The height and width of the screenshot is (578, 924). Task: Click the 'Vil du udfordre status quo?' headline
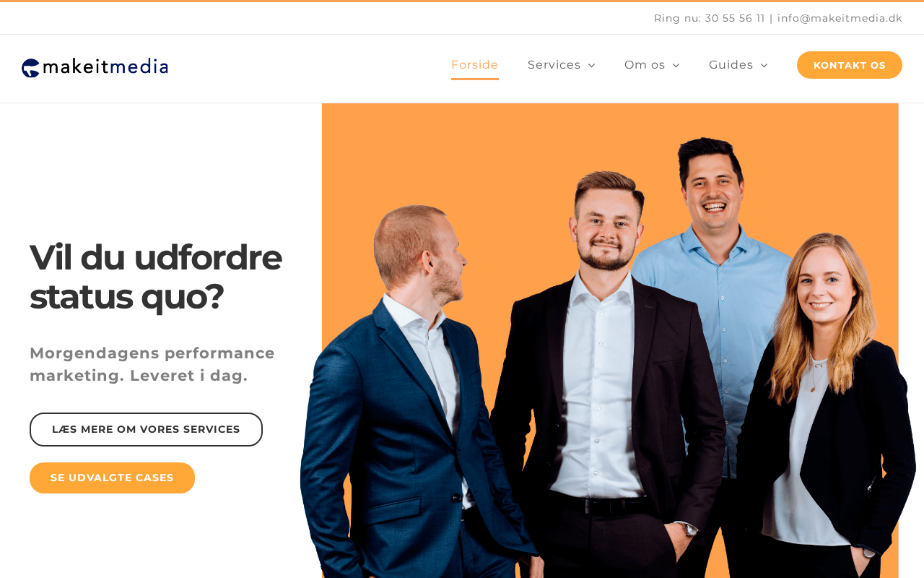[156, 277]
